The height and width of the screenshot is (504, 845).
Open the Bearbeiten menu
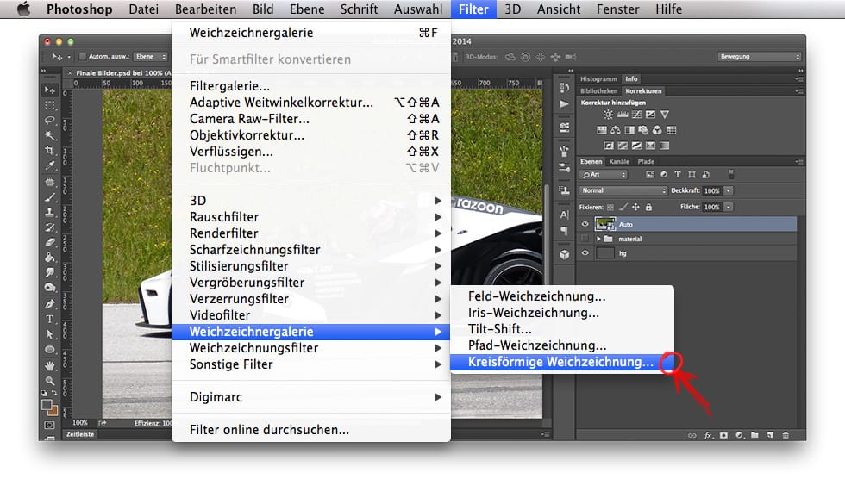coord(205,9)
